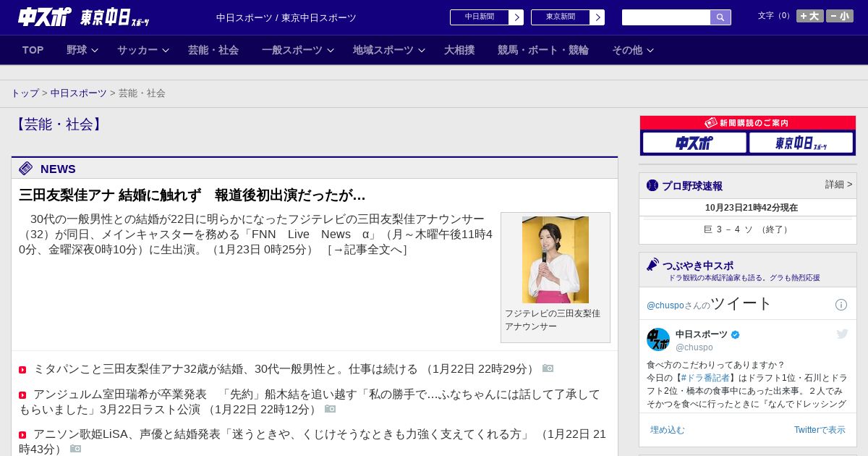Click the Twitter widget info icon
Screen dimensions: 868x456
pyautogui.click(x=841, y=305)
